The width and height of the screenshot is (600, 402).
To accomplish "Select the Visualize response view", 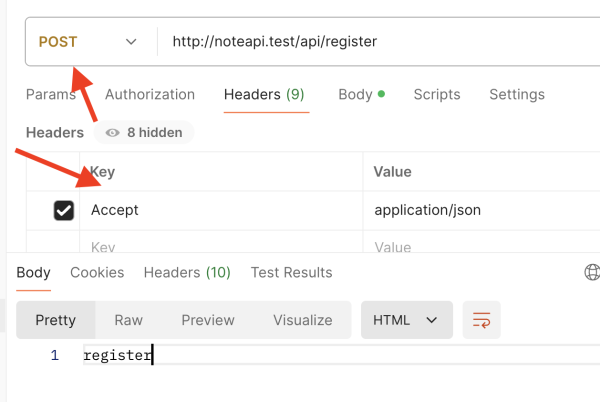I will pyautogui.click(x=302, y=320).
